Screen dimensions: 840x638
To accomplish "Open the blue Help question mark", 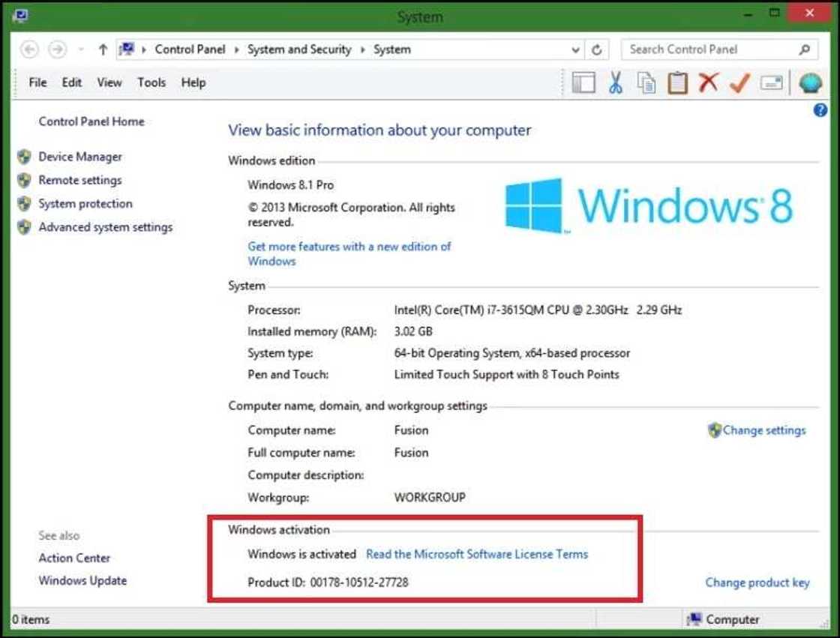I will pos(820,110).
